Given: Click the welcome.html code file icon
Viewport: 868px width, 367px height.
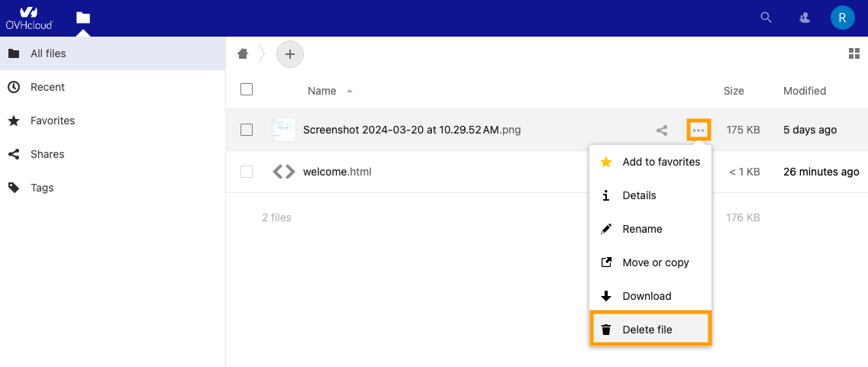Looking at the screenshot, I should pyautogui.click(x=284, y=172).
